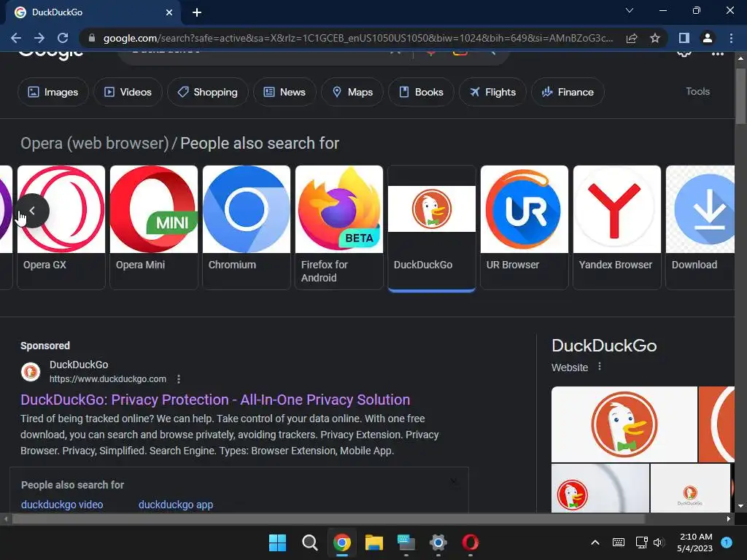This screenshot has height=560, width=747.
Task: Close the DuckDuckGo browser tab
Action: (x=169, y=12)
